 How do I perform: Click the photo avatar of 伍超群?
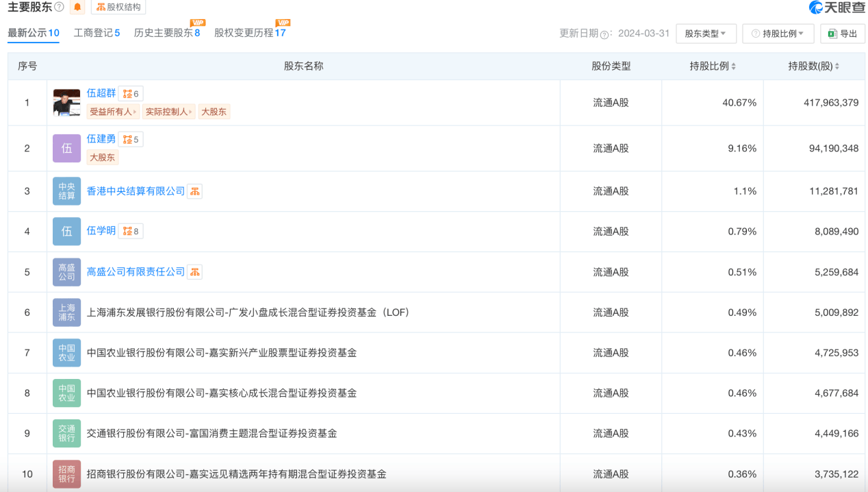point(66,103)
